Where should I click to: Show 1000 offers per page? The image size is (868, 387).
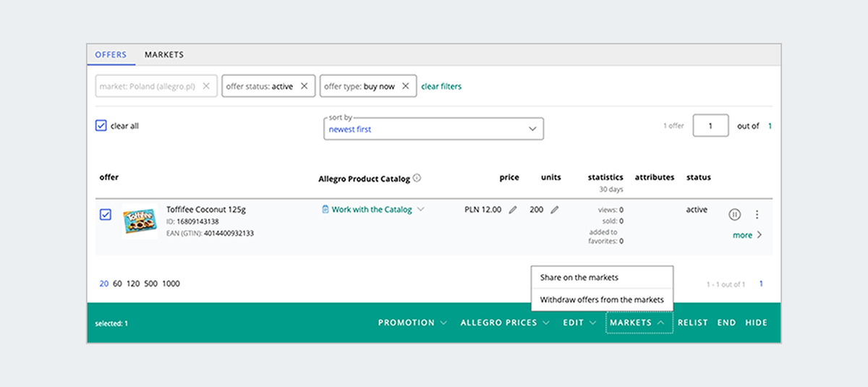pos(171,284)
